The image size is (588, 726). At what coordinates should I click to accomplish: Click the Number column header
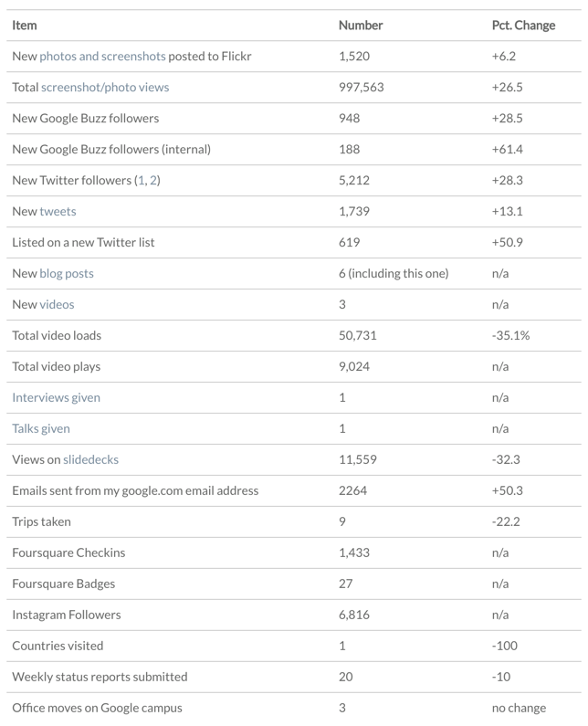[x=361, y=26]
